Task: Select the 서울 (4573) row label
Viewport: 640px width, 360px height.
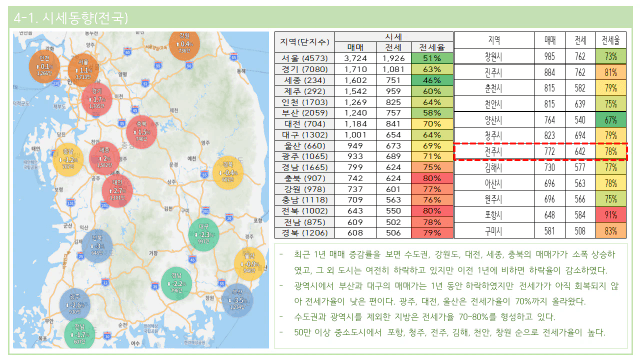Action: pos(304,58)
